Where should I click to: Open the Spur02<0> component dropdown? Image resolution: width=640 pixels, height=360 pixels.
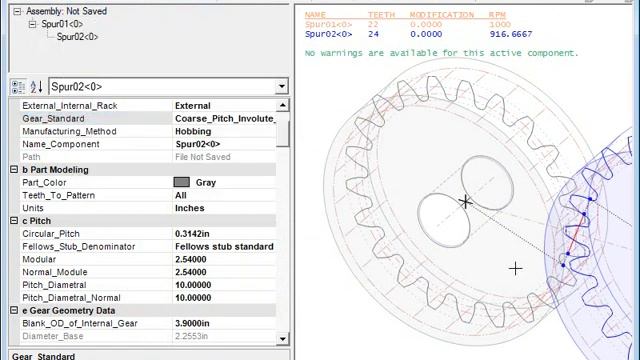282,87
